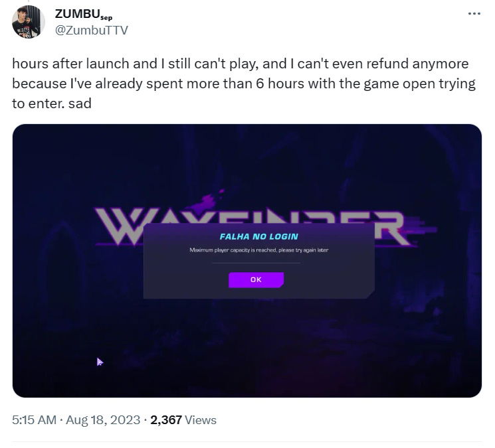Open ZUMBU's profile avatar picture

(x=29, y=22)
